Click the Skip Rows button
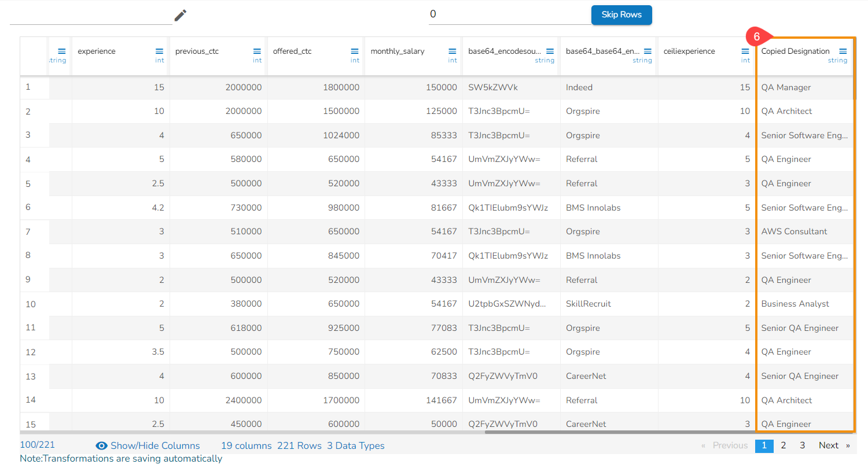868x468 pixels. (x=621, y=15)
